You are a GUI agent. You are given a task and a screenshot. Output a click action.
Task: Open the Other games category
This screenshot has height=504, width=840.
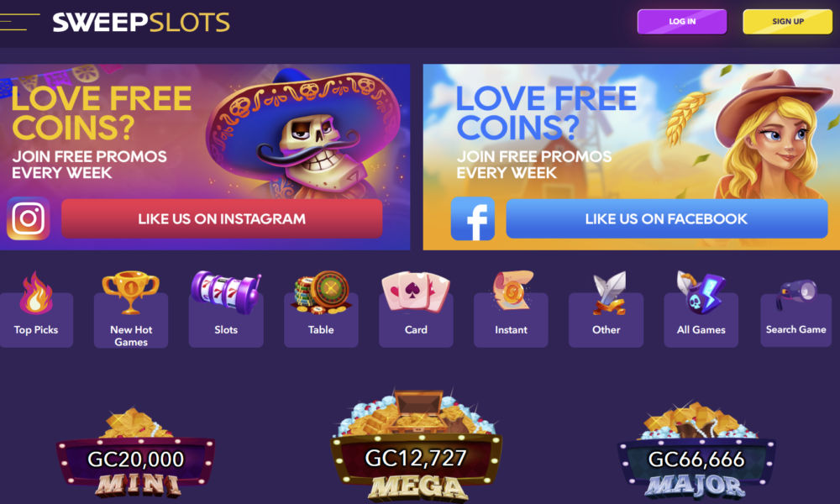click(606, 310)
